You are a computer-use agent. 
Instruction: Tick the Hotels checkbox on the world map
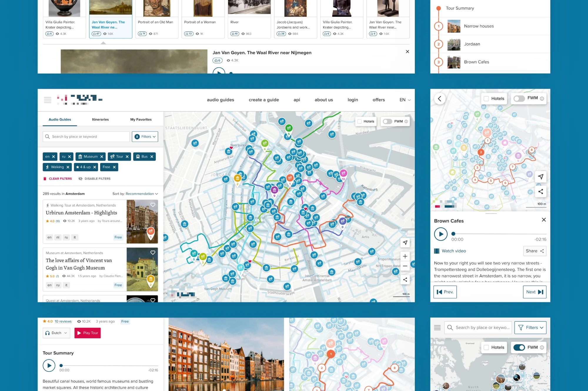click(486, 347)
